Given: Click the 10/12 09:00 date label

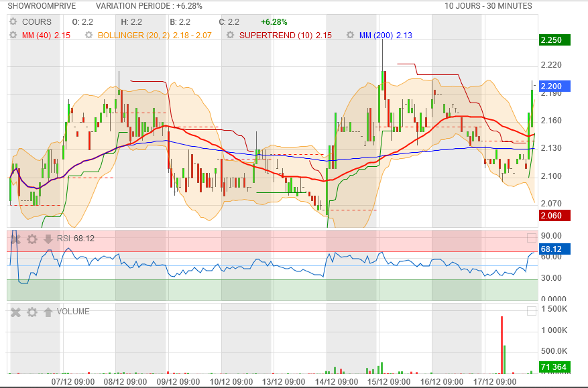Looking at the screenshot, I should coord(231,382).
